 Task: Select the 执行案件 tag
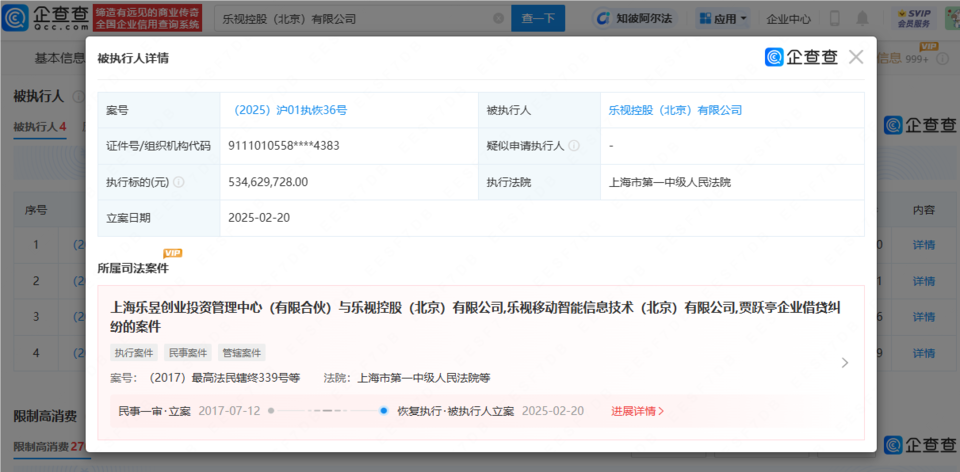tap(134, 353)
